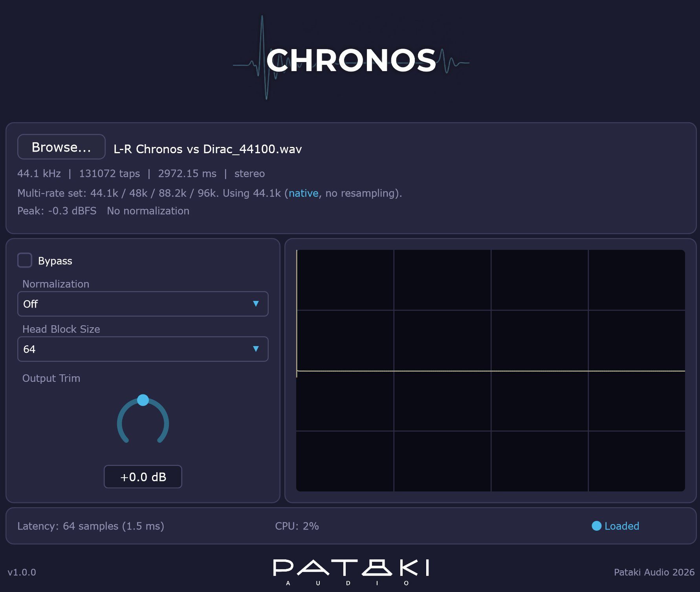Click the 44.1 kHz sample rate text
This screenshot has width=700, height=592.
[x=39, y=174]
